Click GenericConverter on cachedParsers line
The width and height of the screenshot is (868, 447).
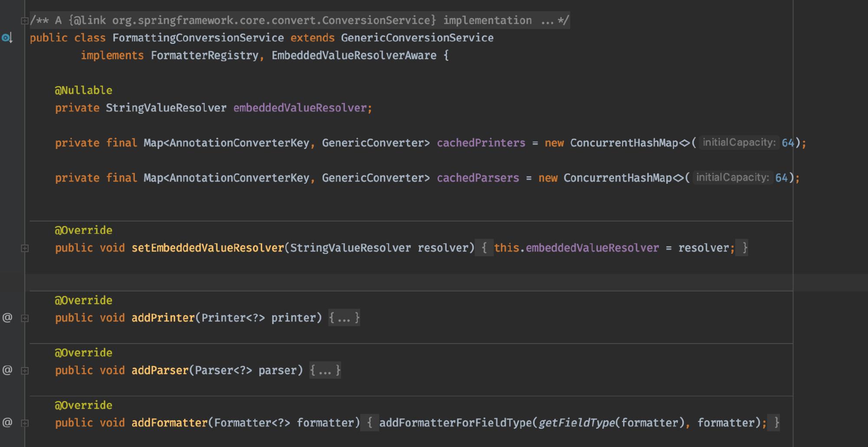[x=373, y=178]
